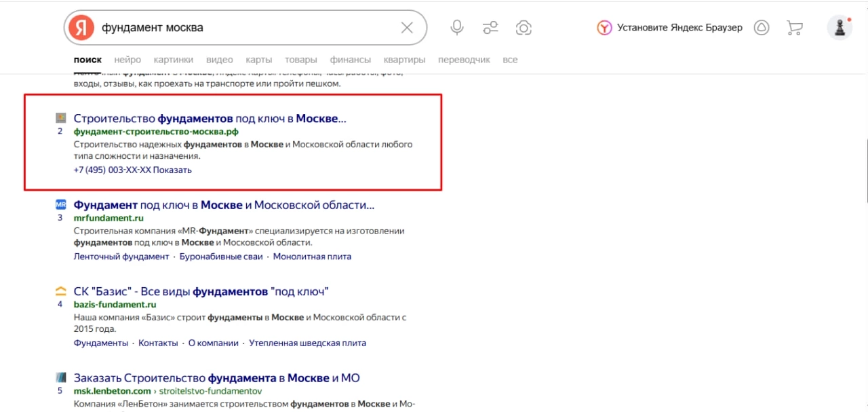
Task: Click snippet «Строительство надежных фундаментов в Москве»
Action: pos(243,150)
